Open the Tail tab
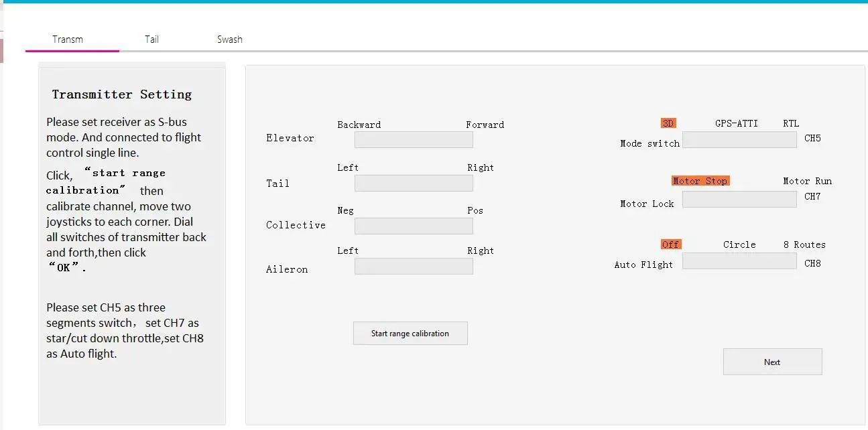 (152, 40)
